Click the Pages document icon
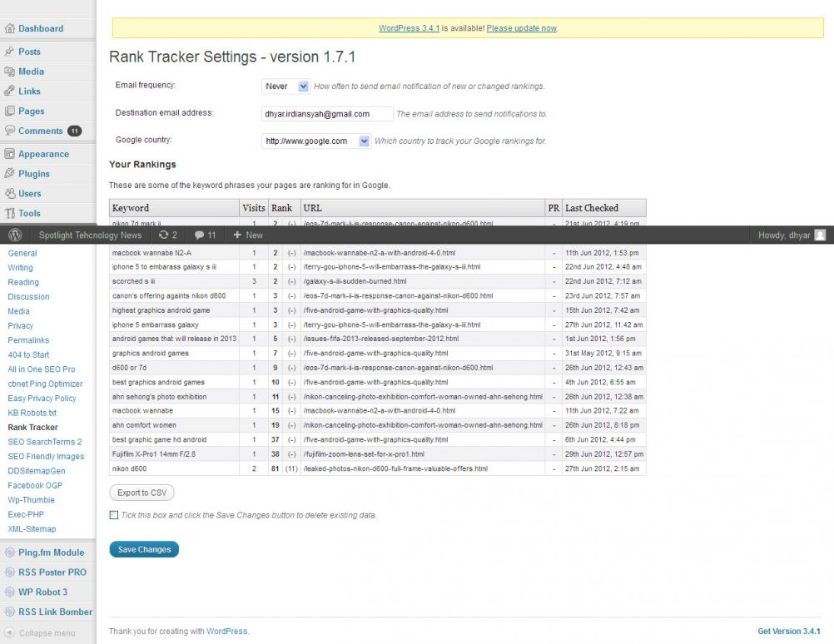This screenshot has width=834, height=644. pyautogui.click(x=10, y=111)
